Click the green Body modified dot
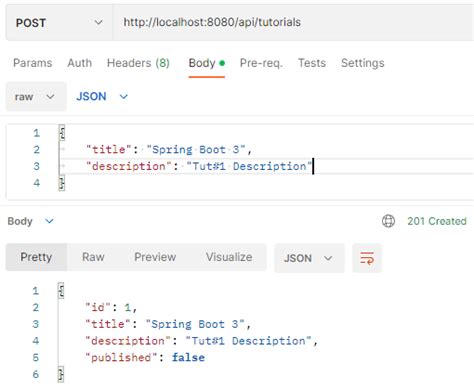The height and width of the screenshot is (390, 474). point(222,63)
